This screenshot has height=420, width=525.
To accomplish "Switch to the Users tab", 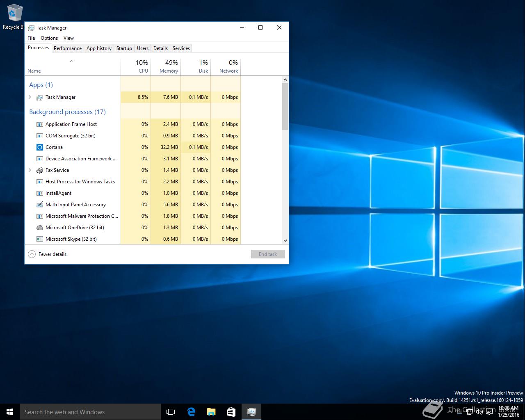I will (143, 48).
